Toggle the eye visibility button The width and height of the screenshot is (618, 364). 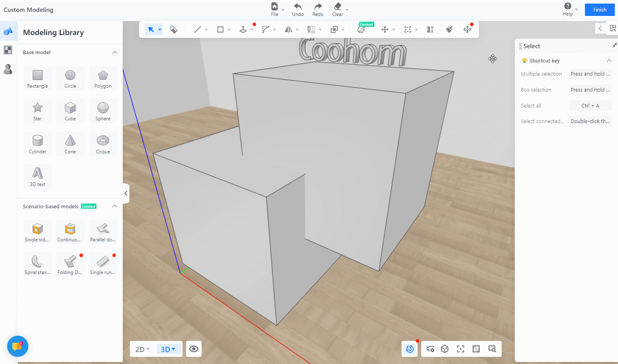(x=194, y=349)
